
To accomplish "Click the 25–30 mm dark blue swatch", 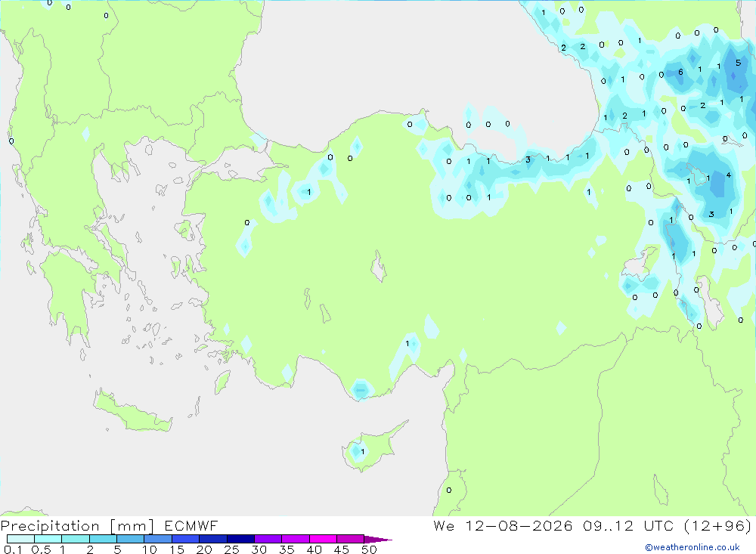I will (240, 539).
